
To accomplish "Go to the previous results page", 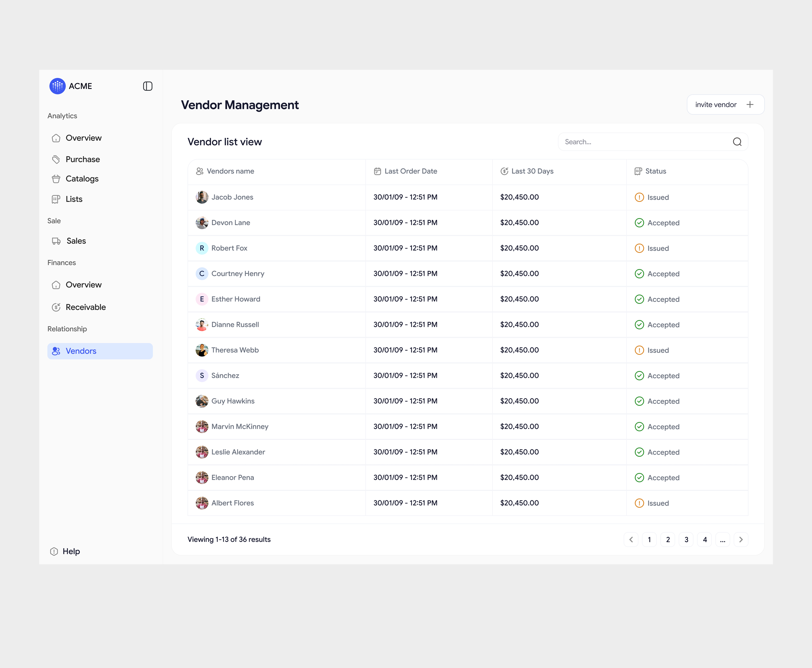I will tap(631, 539).
